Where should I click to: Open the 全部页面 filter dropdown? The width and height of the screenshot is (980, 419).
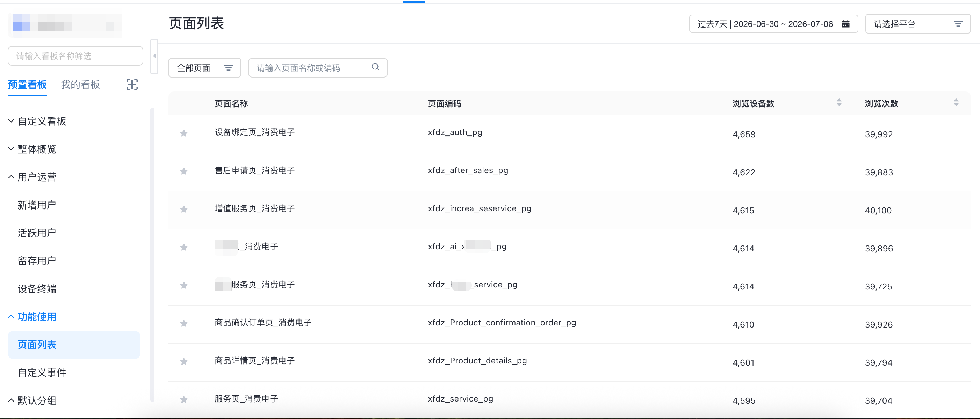pyautogui.click(x=205, y=68)
